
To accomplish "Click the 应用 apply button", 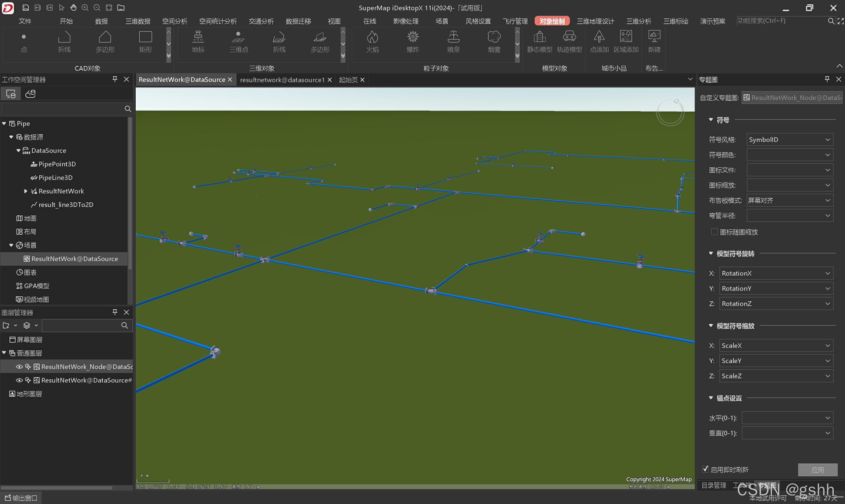I will click(817, 470).
